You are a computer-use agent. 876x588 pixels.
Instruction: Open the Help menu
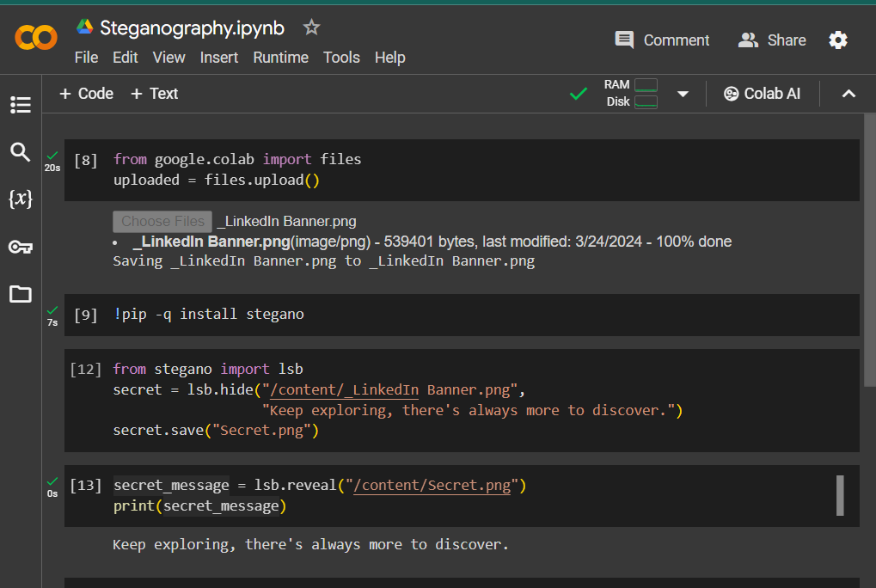390,58
